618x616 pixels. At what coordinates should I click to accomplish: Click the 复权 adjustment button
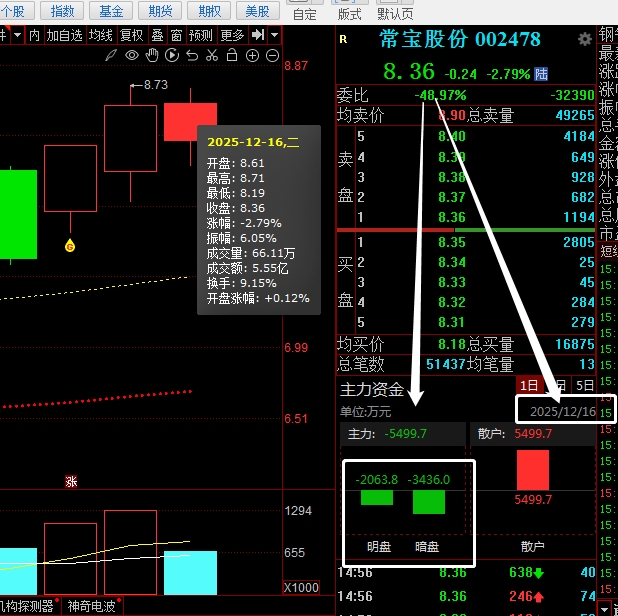click(132, 35)
